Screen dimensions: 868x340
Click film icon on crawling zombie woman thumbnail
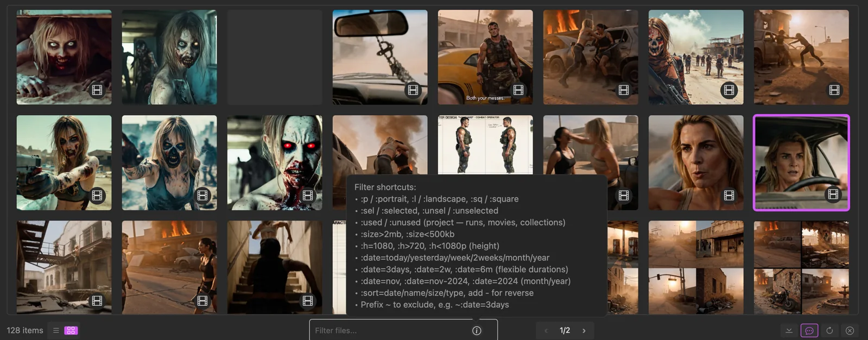pos(97,90)
